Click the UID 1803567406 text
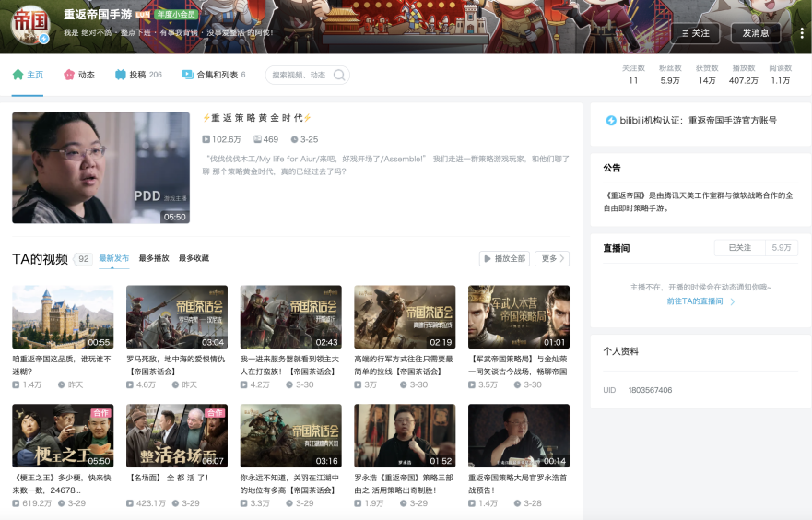Image resolution: width=812 pixels, height=520 pixels. tap(638, 390)
